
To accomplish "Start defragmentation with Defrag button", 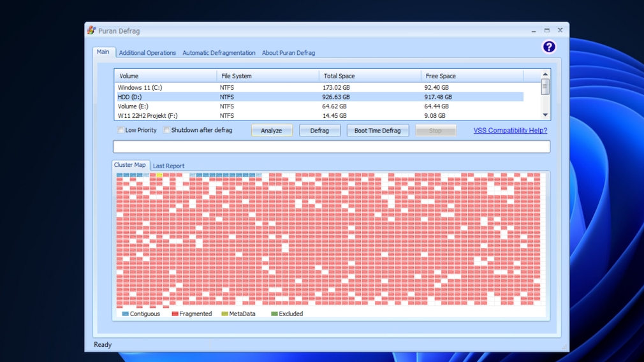I will point(319,131).
